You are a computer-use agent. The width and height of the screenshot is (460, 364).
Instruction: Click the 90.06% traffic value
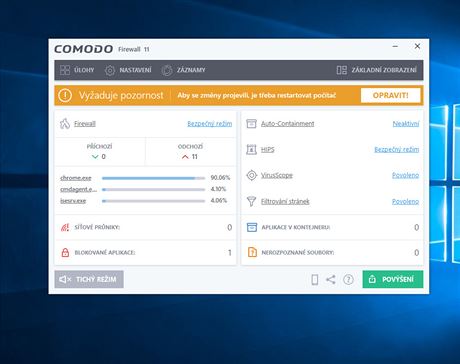click(x=220, y=178)
